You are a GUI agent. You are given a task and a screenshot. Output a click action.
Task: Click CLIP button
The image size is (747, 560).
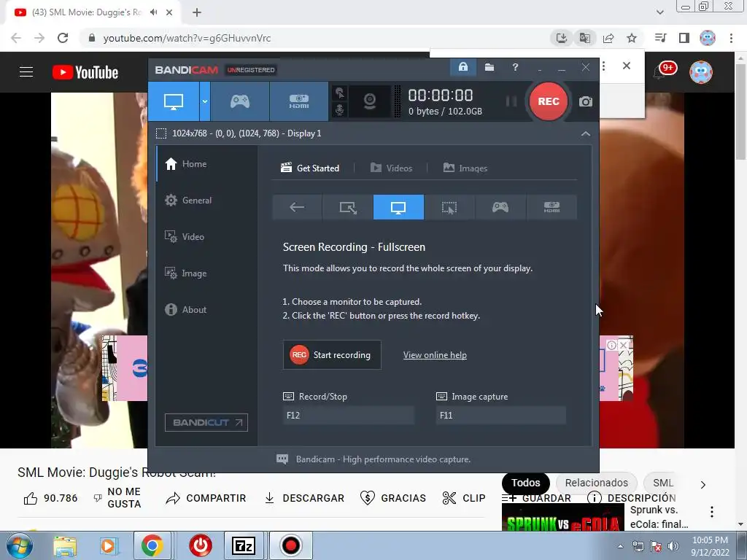coord(463,498)
